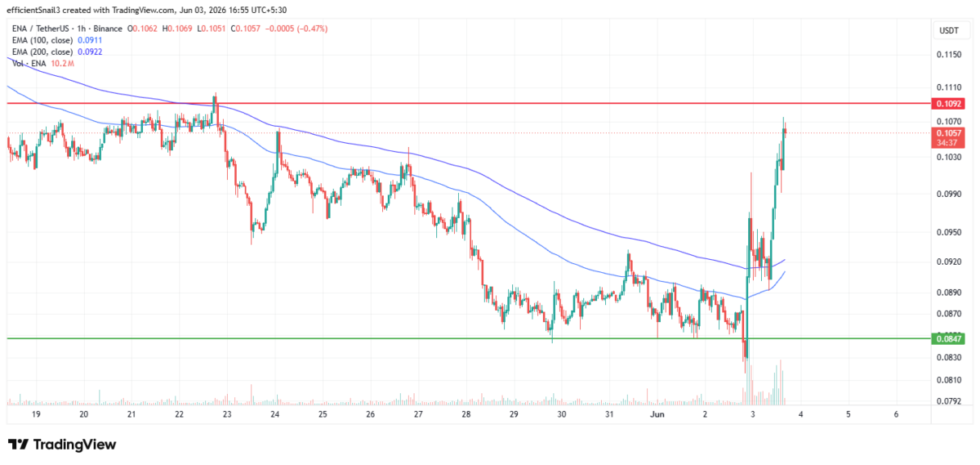Click the date label 19 on time axis

[37, 415]
